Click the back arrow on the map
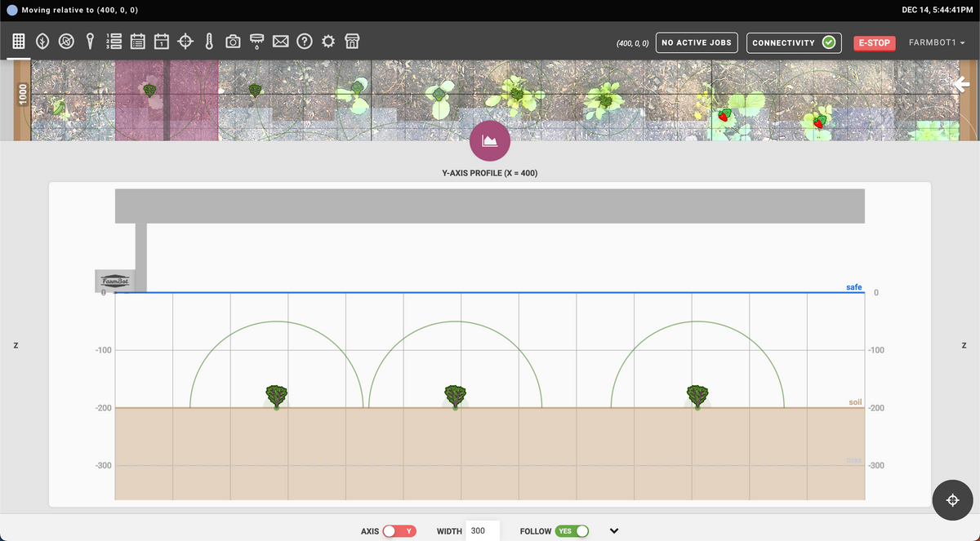The image size is (980, 541). [x=961, y=83]
